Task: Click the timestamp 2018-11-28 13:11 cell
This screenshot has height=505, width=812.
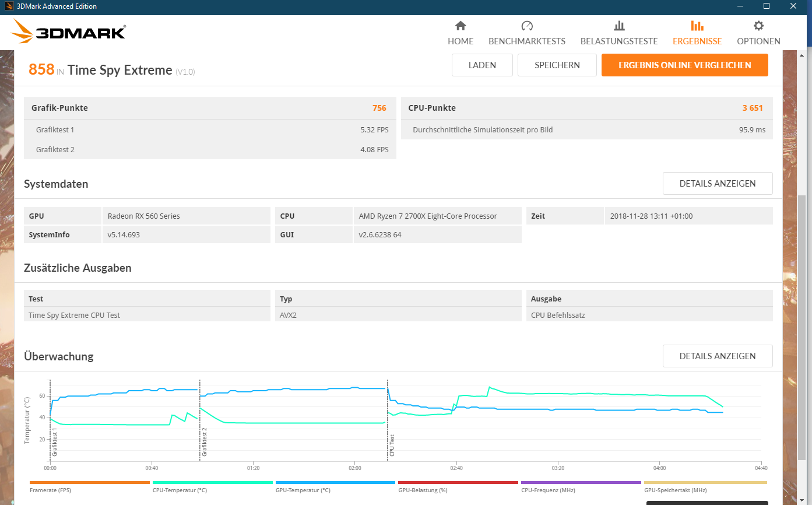Action: pyautogui.click(x=688, y=216)
